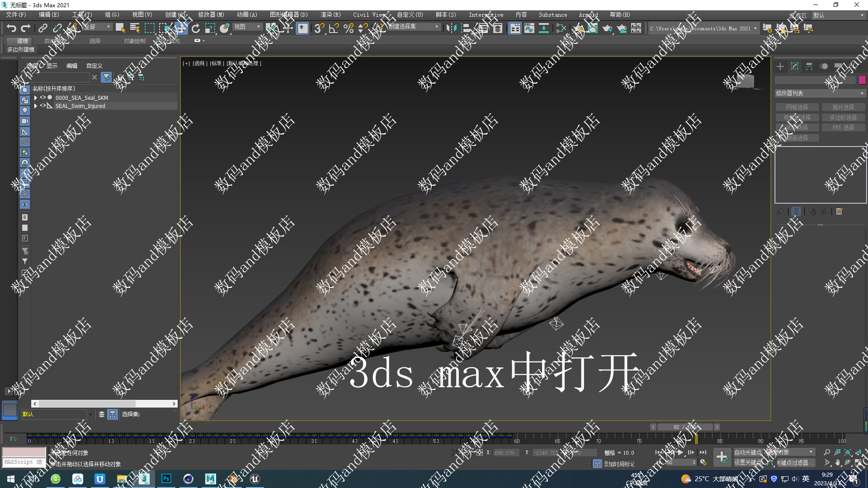Open the 编辑(E) menu
868x488 pixels.
[49, 15]
